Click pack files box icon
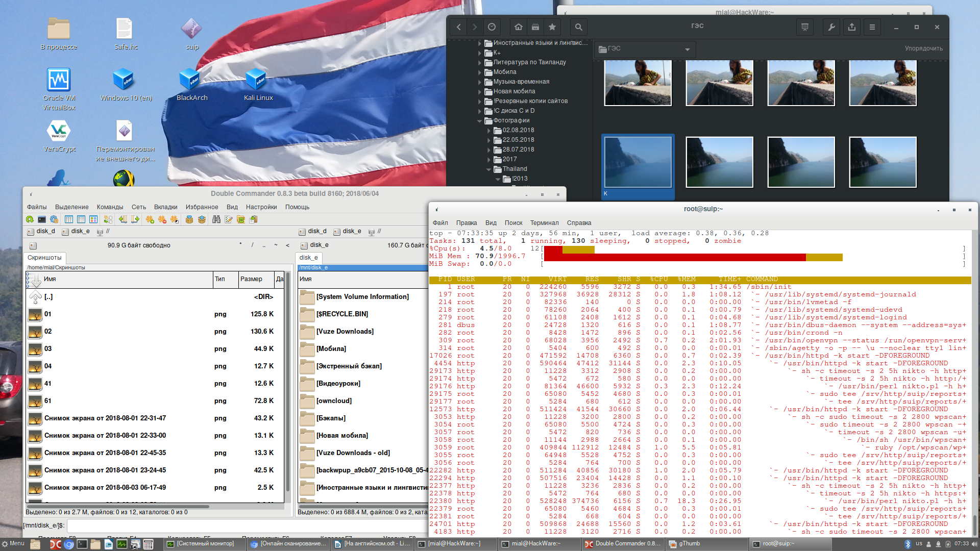980x551 pixels. pos(189,219)
